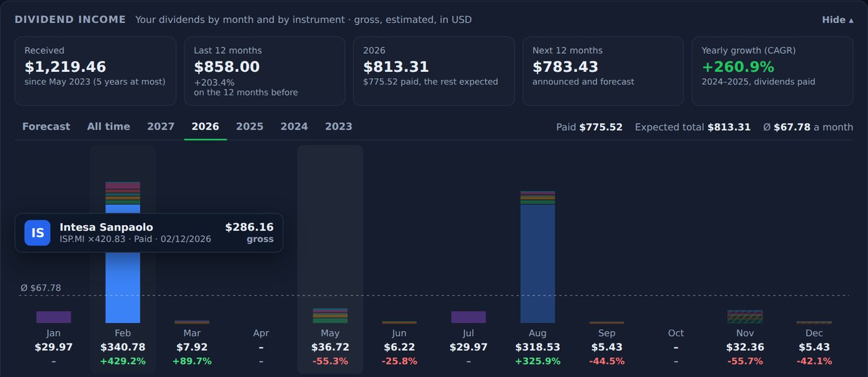
Task: Click the May total $36.72
Action: (330, 347)
